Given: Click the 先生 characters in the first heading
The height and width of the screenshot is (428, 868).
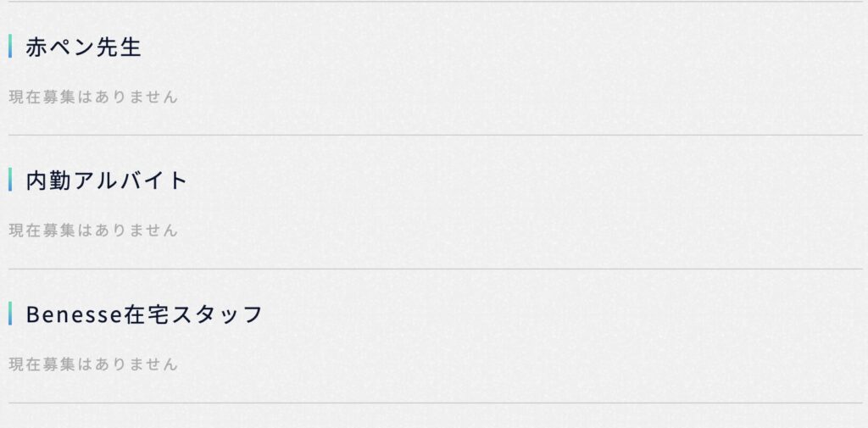Looking at the screenshot, I should click(119, 47).
